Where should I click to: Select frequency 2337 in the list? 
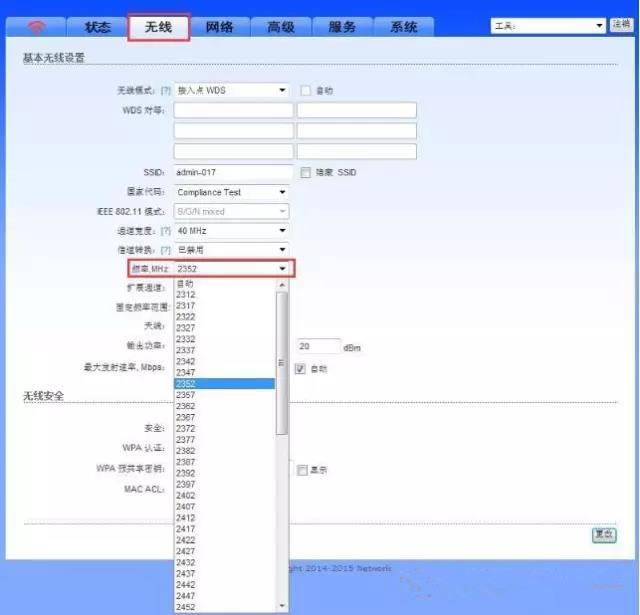point(224,350)
